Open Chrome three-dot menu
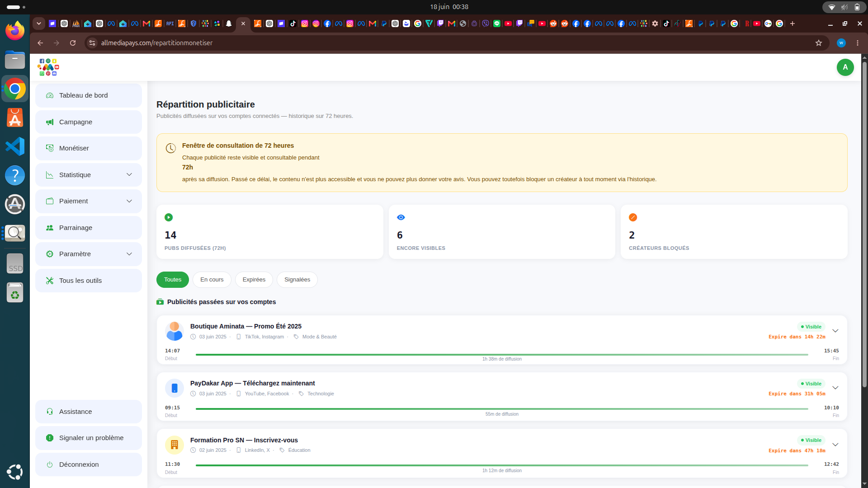 (858, 43)
